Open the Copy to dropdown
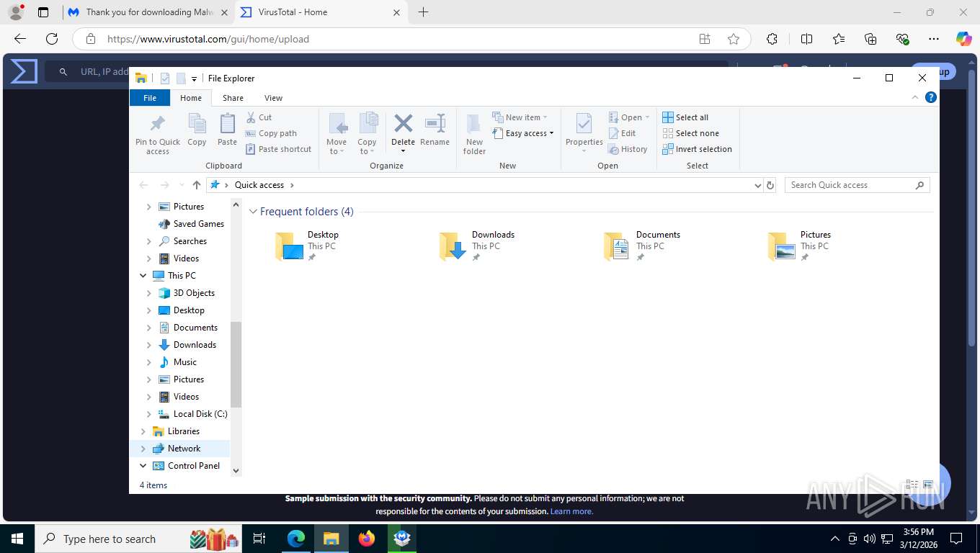The width and height of the screenshot is (980, 553). click(367, 133)
